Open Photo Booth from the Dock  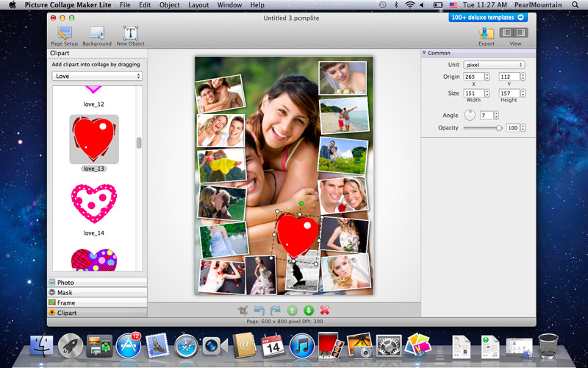pos(331,344)
